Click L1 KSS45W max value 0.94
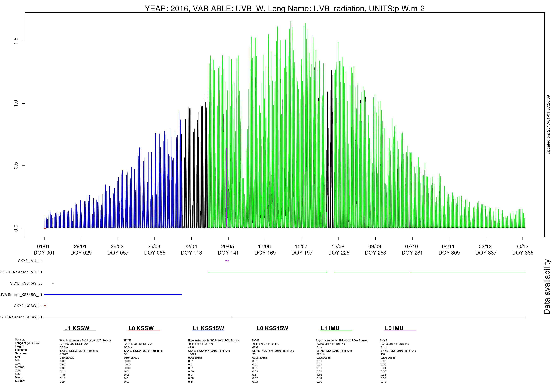 point(191,375)
